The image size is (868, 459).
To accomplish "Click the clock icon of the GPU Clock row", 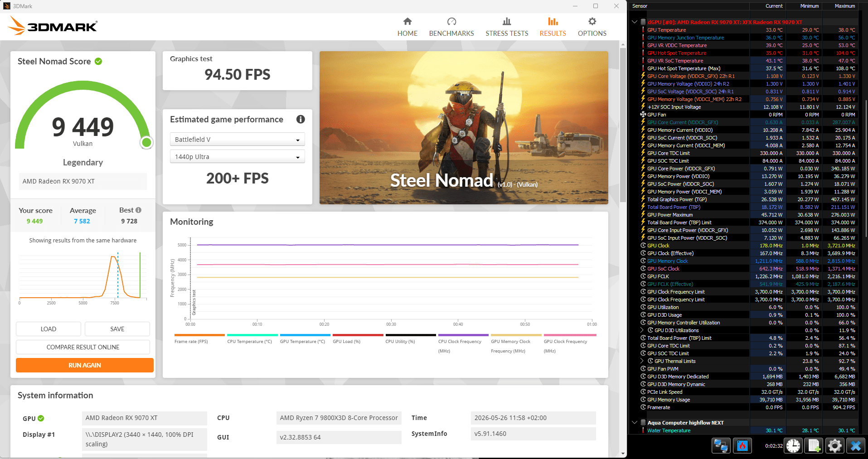I will click(643, 246).
